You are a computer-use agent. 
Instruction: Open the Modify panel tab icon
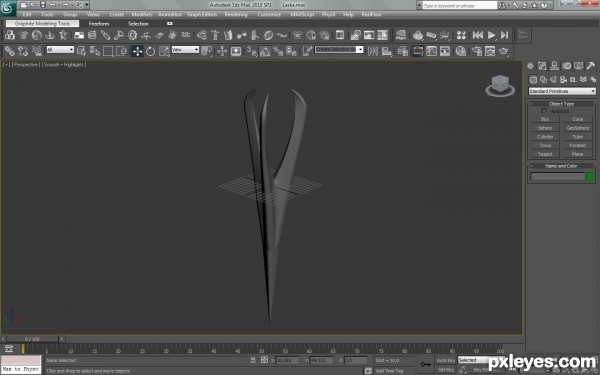[542, 66]
